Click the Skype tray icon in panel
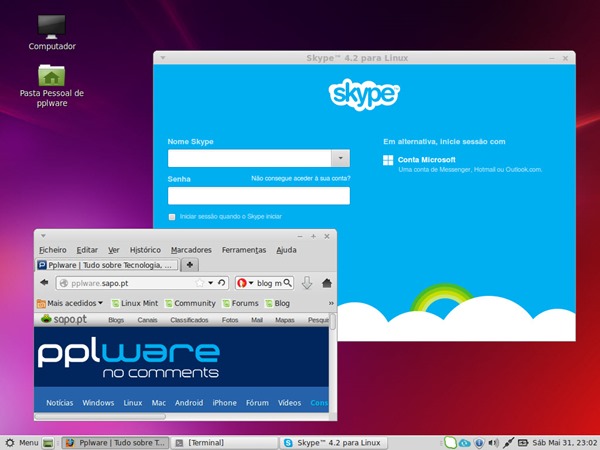 pos(450,443)
